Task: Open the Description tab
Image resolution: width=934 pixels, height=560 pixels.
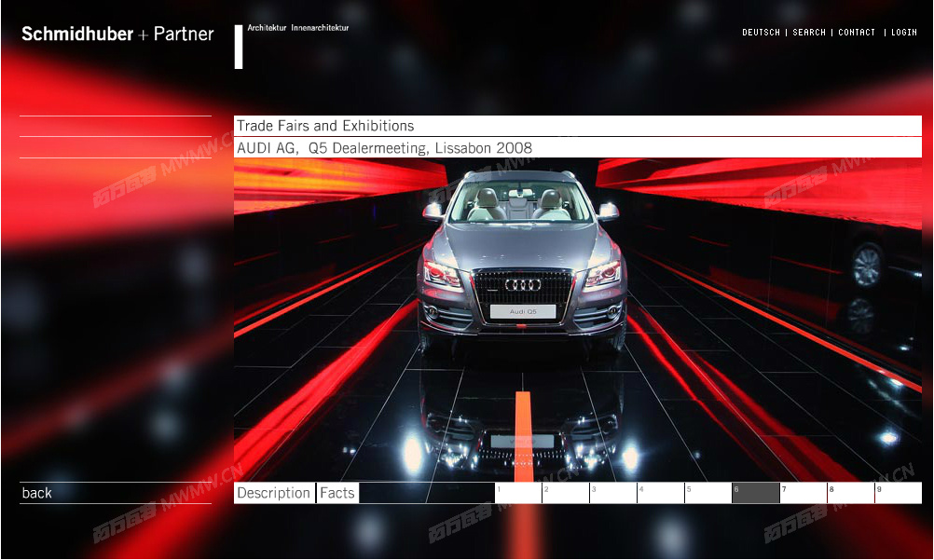Action: point(274,493)
